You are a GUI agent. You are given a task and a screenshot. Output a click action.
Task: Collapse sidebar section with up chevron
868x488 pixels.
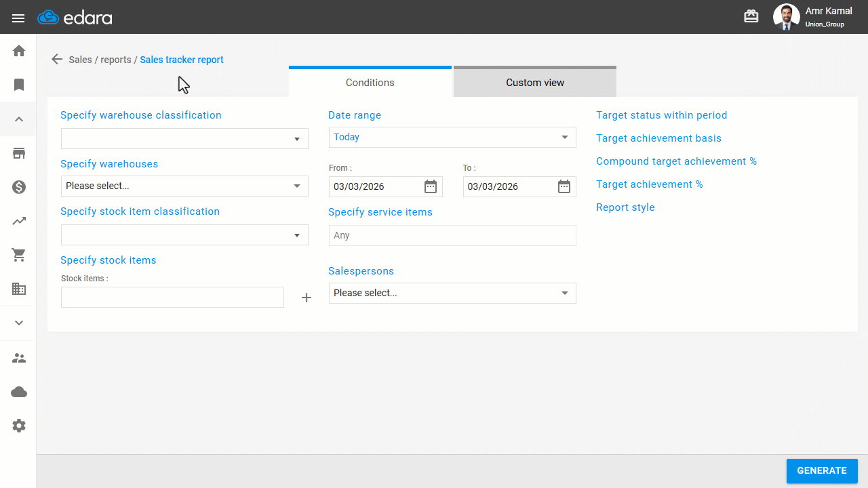point(19,119)
